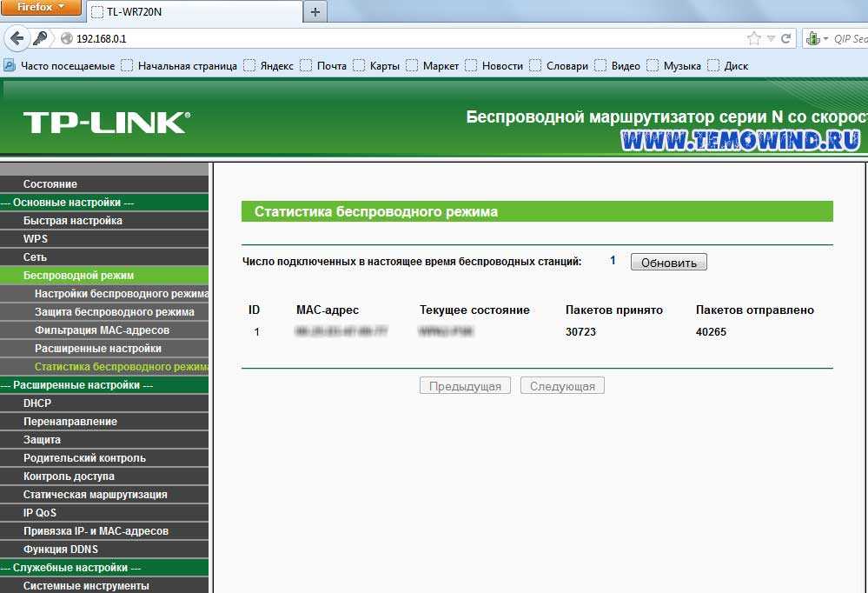
Task: Click the key identity icon in address bar
Action: click(39, 38)
